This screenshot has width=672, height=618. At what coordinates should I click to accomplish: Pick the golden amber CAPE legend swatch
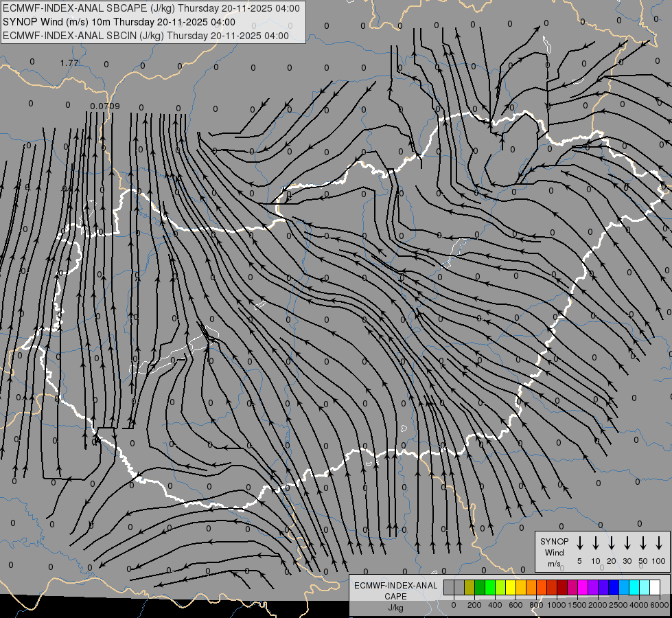pos(521,587)
